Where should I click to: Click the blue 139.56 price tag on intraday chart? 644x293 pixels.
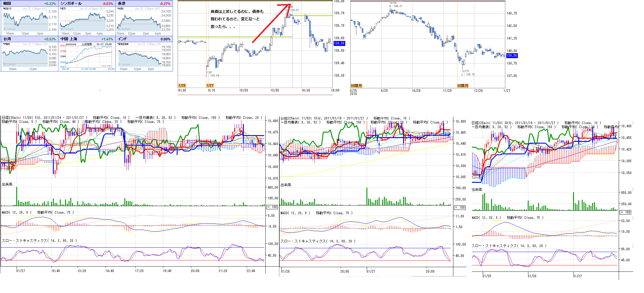click(339, 43)
